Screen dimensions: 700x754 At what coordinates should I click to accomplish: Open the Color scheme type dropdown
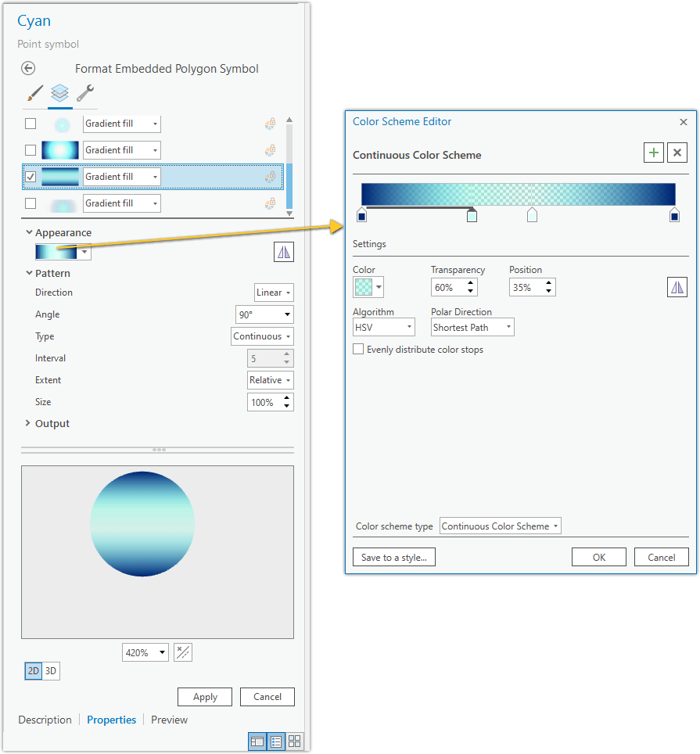coord(500,526)
